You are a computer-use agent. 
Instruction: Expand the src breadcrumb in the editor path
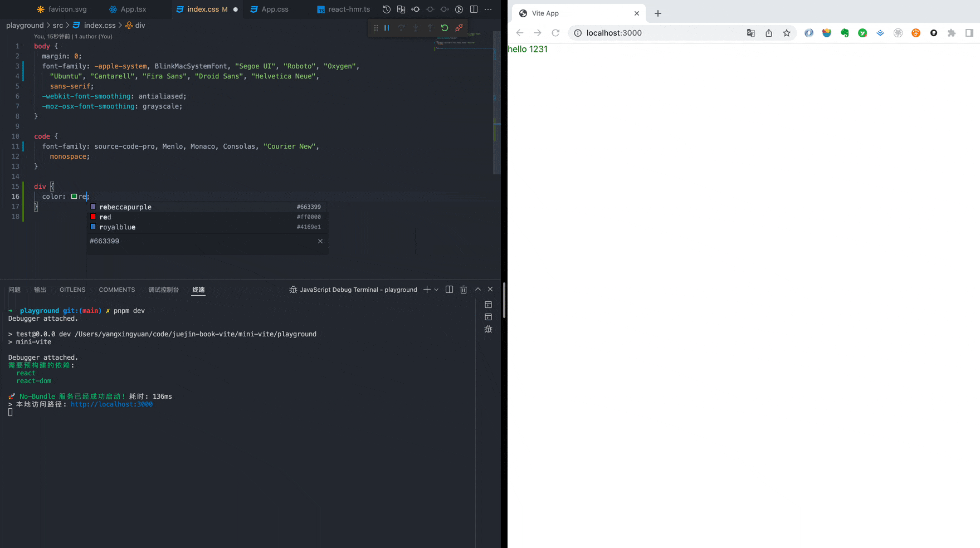point(57,25)
